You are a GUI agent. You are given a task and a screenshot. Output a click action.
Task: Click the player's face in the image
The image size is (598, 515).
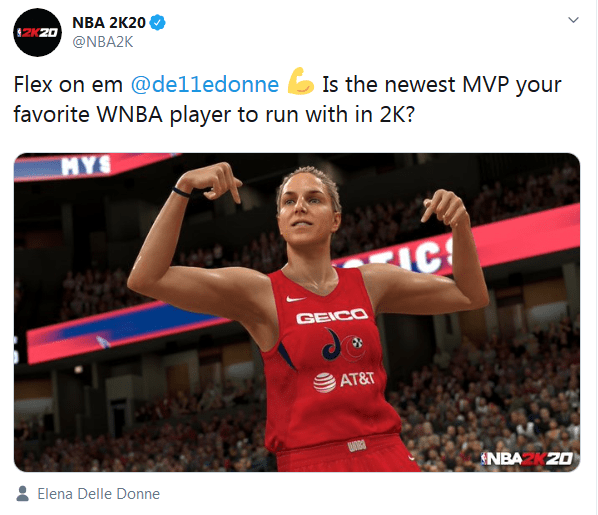307,209
